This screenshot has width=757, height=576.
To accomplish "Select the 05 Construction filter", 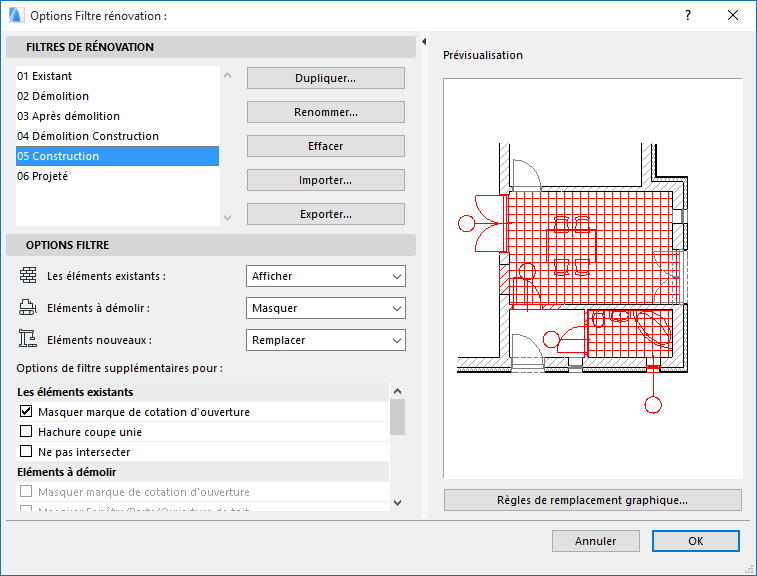I will tap(117, 156).
